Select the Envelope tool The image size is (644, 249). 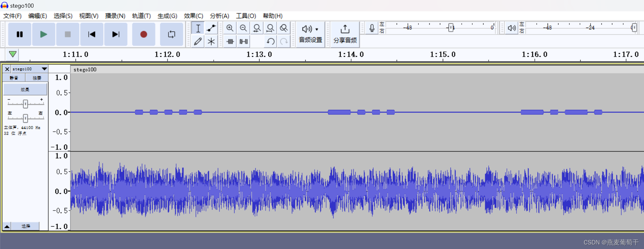tap(211, 28)
